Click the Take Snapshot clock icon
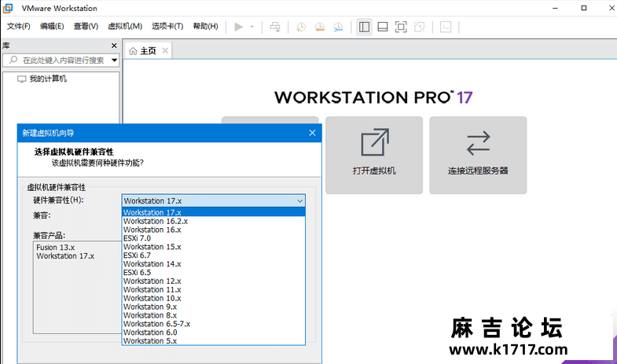Image resolution: width=617 pixels, height=364 pixels. [301, 27]
